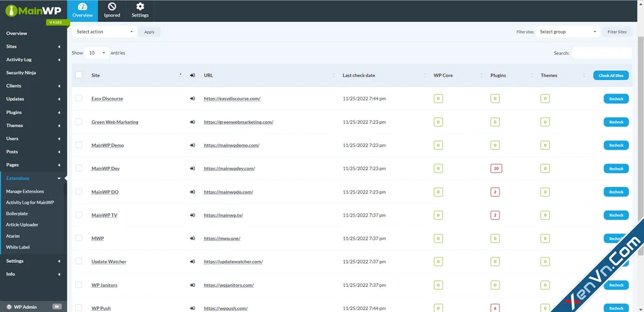Check the MWP row checkbox
Image resolution: width=644 pixels, height=312 pixels.
[79, 238]
